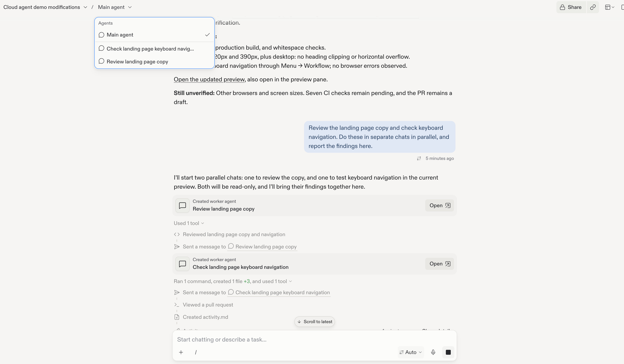Click the Created activity.md step
Viewport: 624px width, 364px height.
click(205, 317)
